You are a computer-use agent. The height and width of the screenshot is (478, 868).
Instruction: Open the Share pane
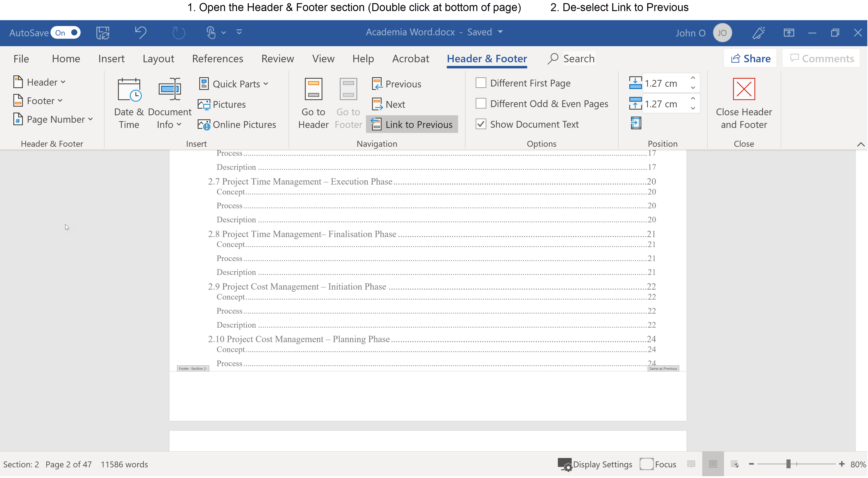tap(750, 58)
